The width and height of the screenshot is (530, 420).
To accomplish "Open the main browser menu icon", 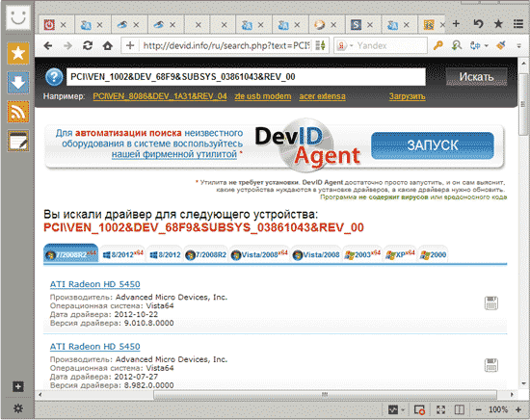I will 518,24.
